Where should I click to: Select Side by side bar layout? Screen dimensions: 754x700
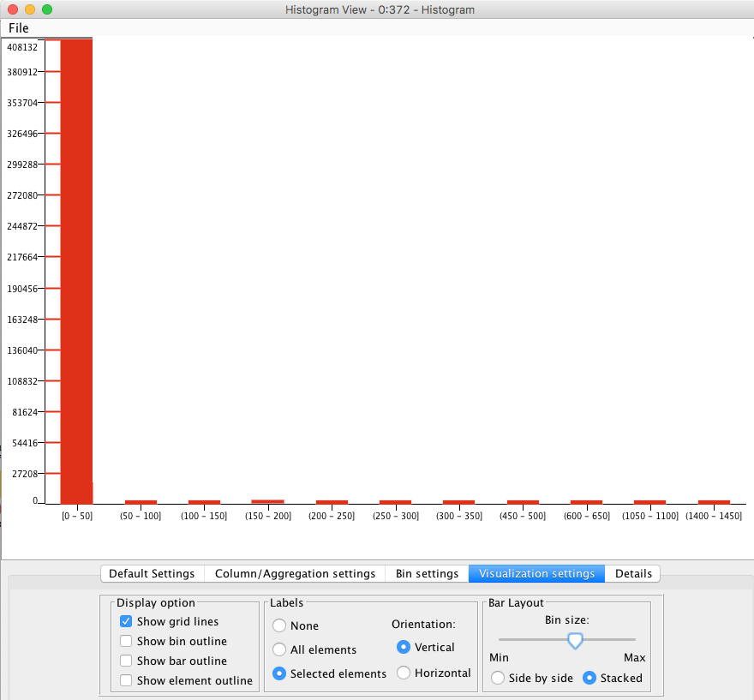498,678
